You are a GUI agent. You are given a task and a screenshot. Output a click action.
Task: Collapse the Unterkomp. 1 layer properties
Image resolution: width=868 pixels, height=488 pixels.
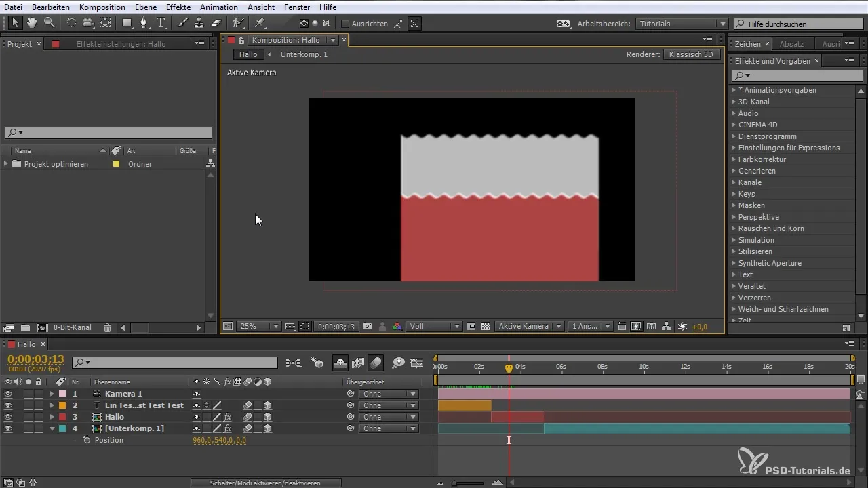52,428
